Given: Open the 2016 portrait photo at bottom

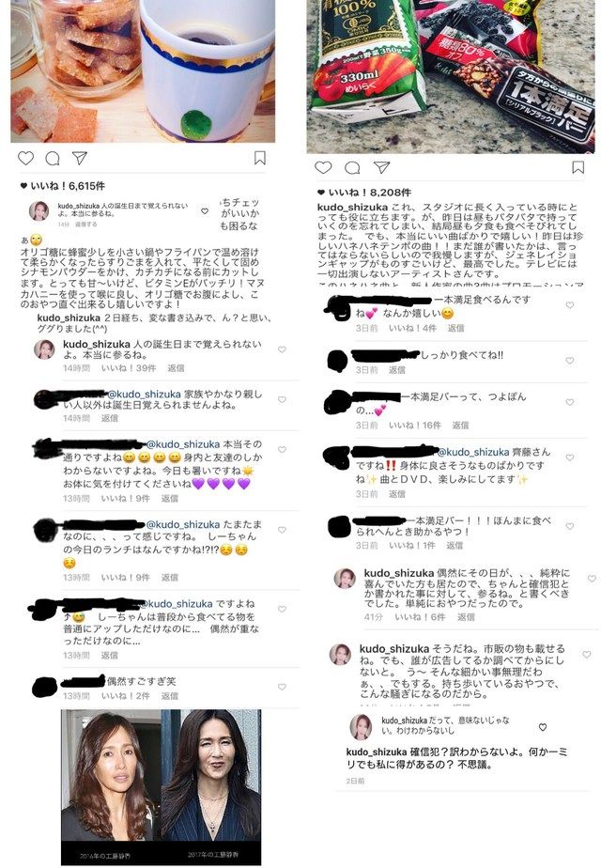Looking at the screenshot, I should 111,785.
